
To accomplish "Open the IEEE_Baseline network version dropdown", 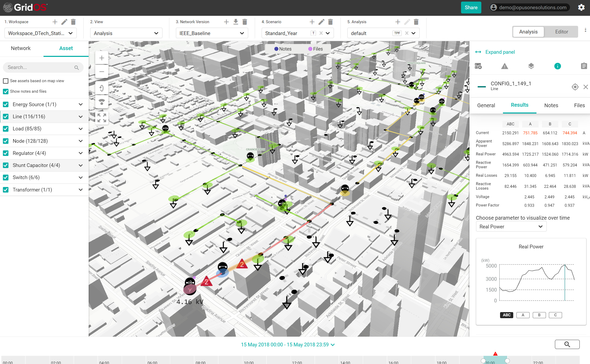I will tap(212, 33).
